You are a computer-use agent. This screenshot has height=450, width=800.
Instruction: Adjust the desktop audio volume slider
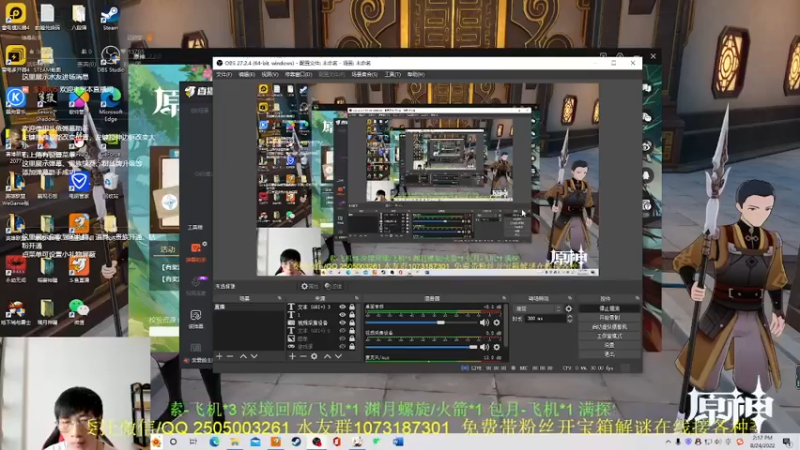click(421, 322)
